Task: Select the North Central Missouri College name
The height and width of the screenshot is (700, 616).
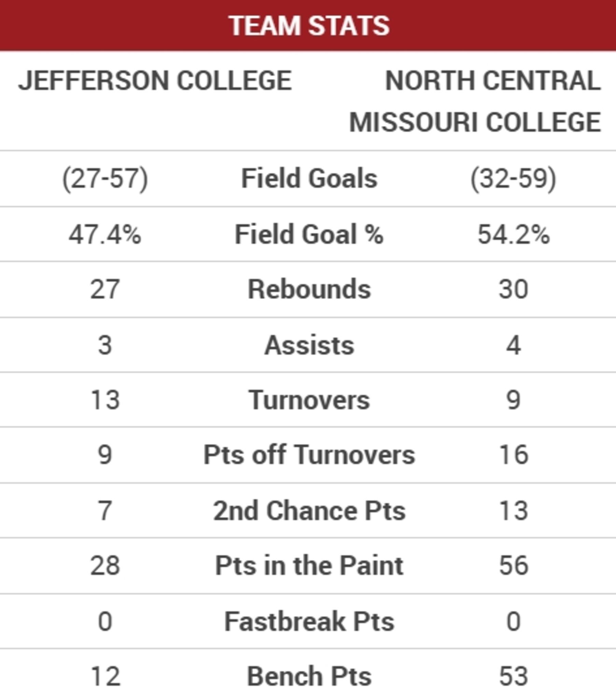Action: 475,102
